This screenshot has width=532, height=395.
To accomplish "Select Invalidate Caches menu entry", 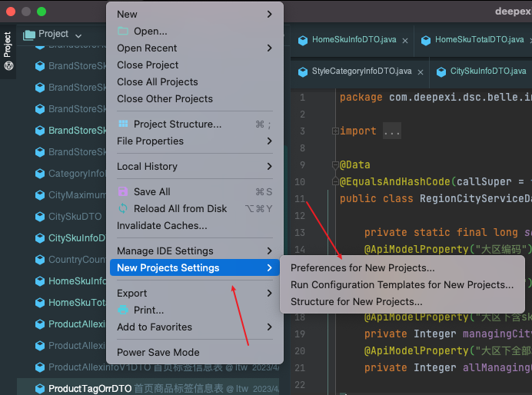I will point(161,226).
